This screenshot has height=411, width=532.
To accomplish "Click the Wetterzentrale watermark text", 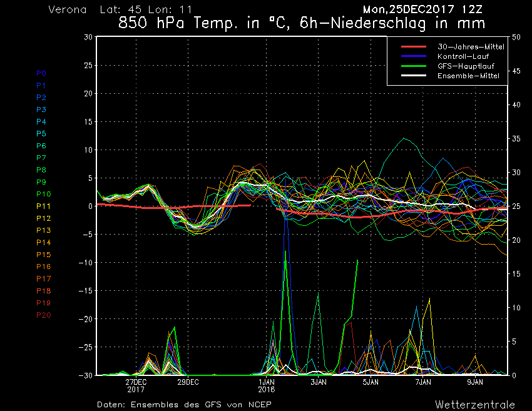I will click(x=475, y=404).
